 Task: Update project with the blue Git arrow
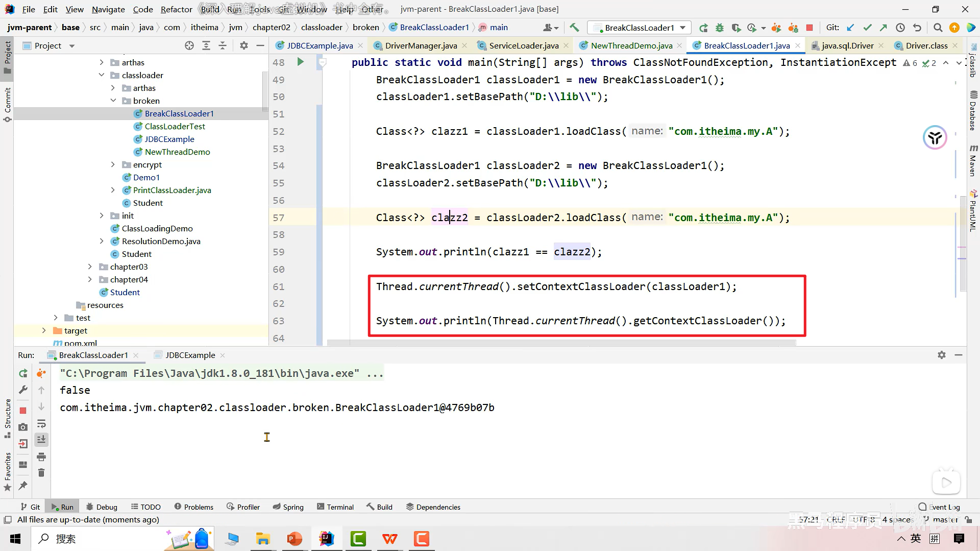point(850,28)
